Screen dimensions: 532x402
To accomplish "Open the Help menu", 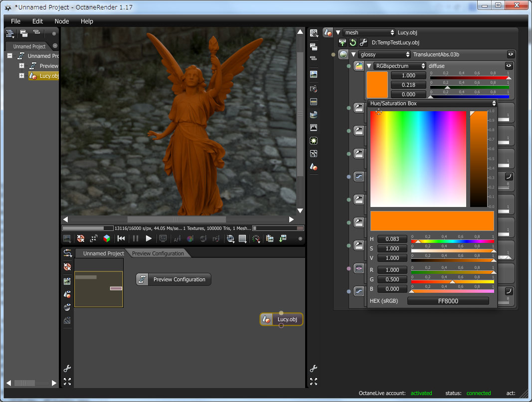I will pos(87,21).
